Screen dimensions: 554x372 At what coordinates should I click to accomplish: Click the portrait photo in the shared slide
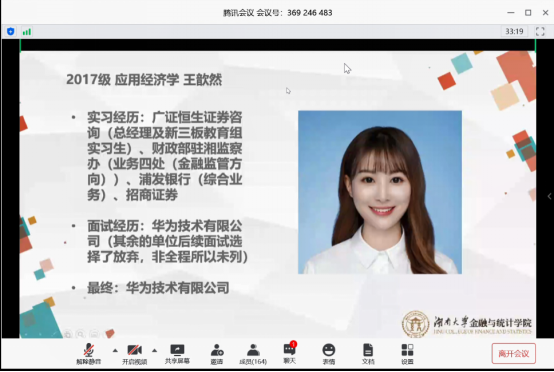click(x=380, y=192)
